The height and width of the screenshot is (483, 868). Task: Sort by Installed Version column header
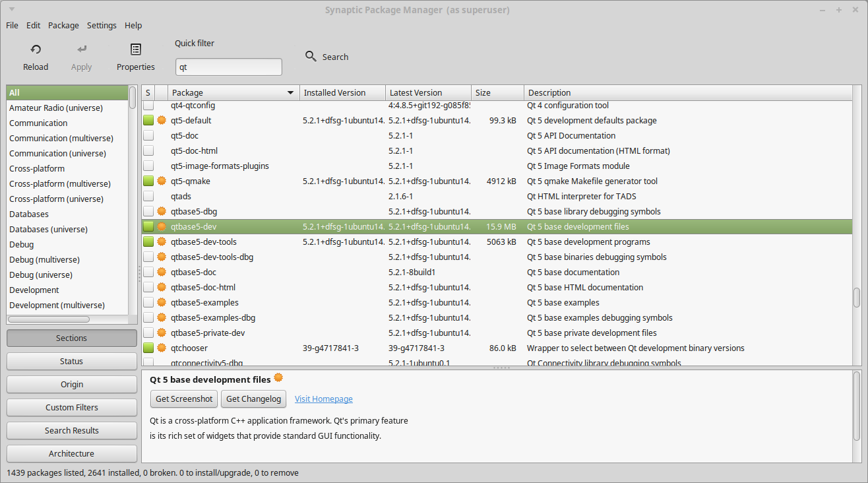(342, 93)
